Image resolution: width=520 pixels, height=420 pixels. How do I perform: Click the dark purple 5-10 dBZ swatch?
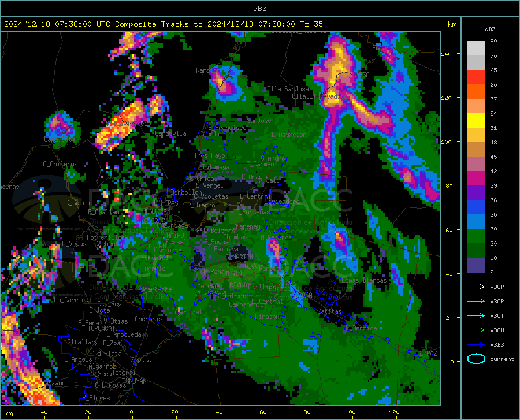pyautogui.click(x=476, y=265)
